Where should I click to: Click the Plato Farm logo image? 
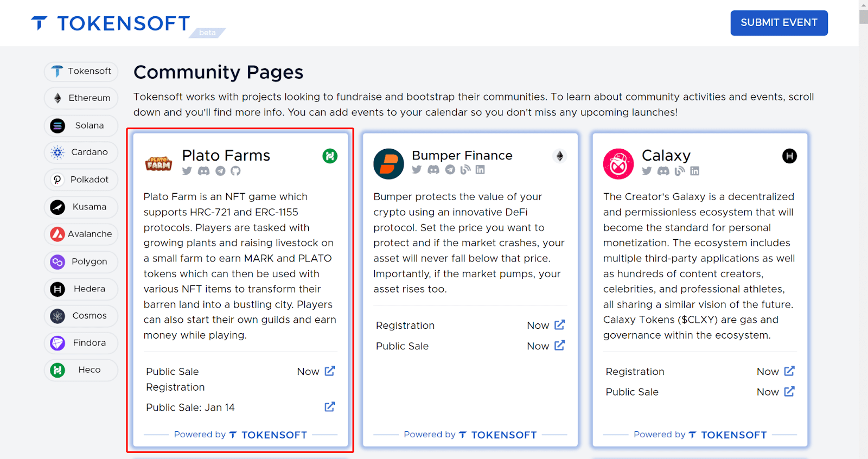click(158, 163)
